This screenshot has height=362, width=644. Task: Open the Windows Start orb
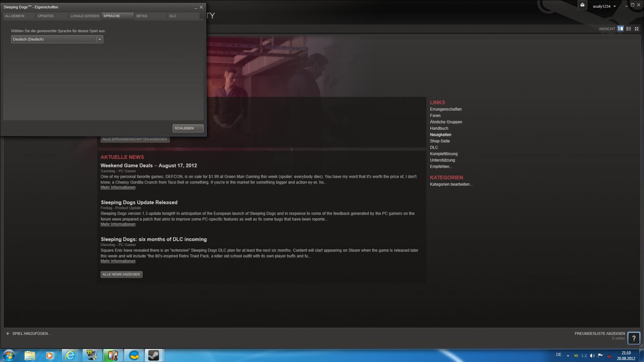click(x=9, y=355)
